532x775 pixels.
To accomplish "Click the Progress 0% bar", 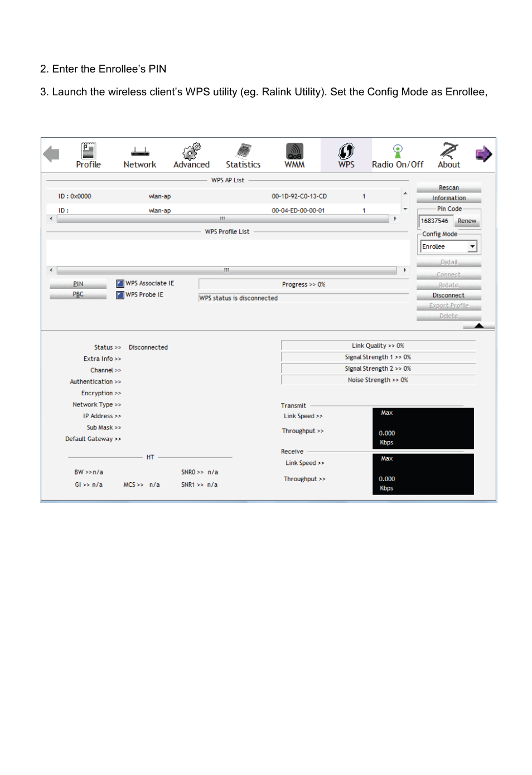I will (x=303, y=284).
